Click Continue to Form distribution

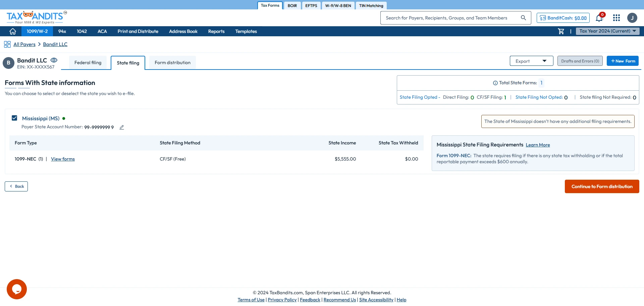(602, 186)
